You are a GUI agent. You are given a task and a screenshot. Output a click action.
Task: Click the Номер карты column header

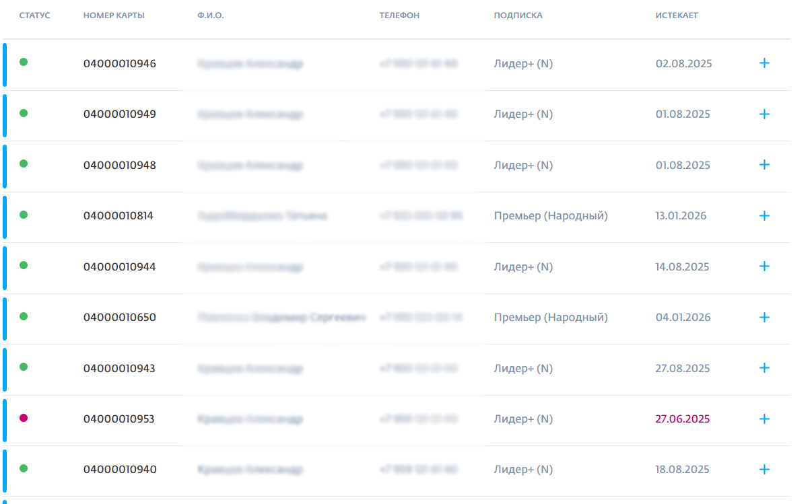[114, 15]
